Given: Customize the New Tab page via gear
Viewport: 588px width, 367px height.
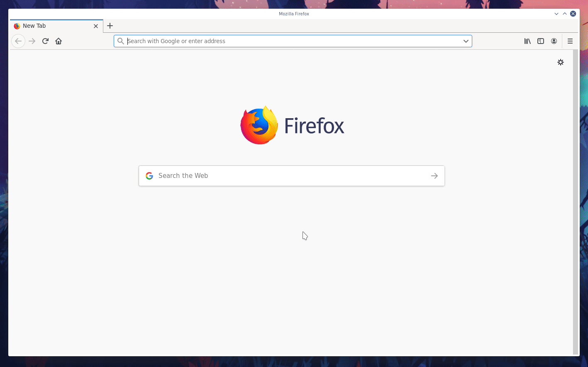Looking at the screenshot, I should [x=561, y=62].
